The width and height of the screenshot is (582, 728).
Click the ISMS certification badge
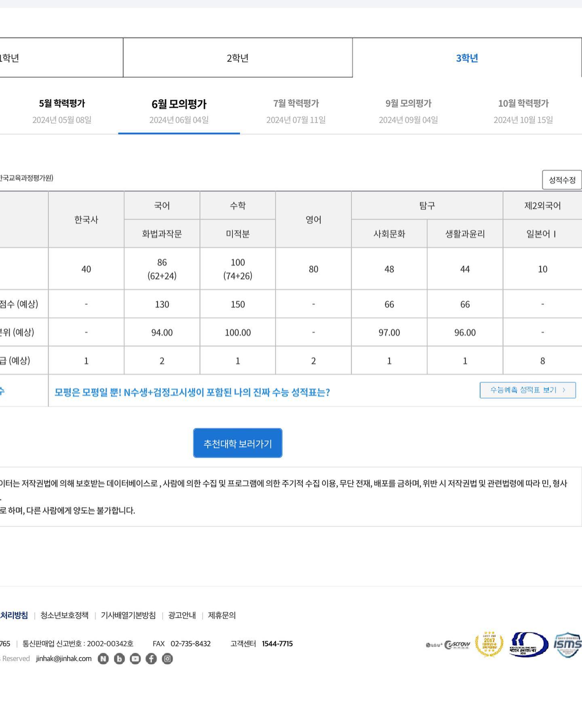(x=567, y=645)
